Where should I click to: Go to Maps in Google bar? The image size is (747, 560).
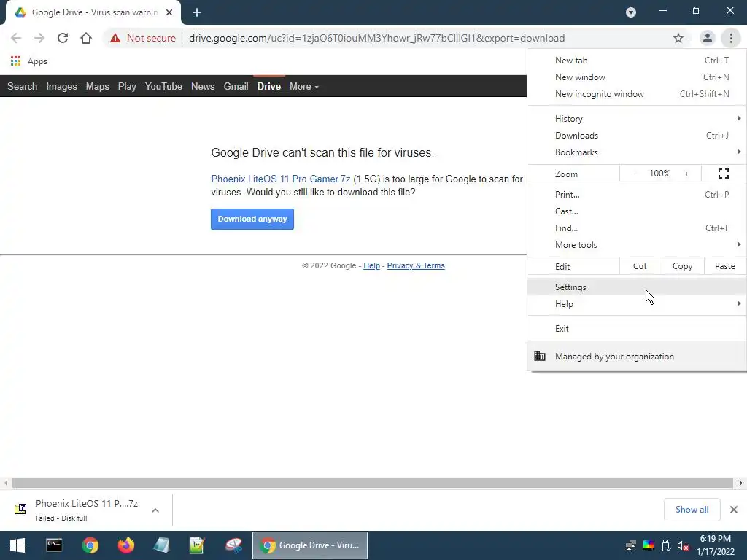(x=97, y=86)
